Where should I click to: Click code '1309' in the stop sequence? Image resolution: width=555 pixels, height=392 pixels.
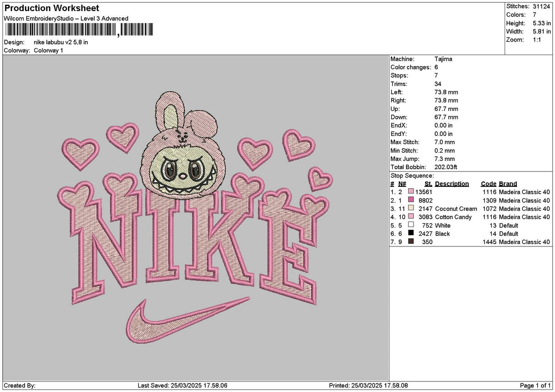489,201
